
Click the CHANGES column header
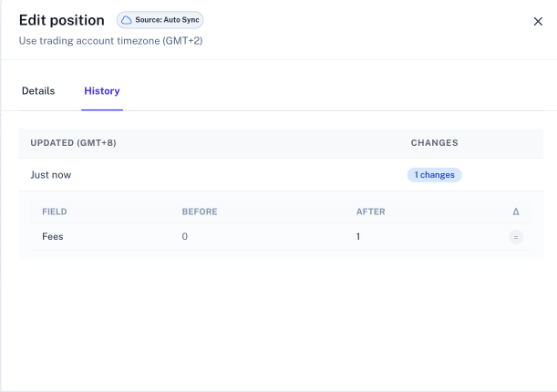[435, 143]
